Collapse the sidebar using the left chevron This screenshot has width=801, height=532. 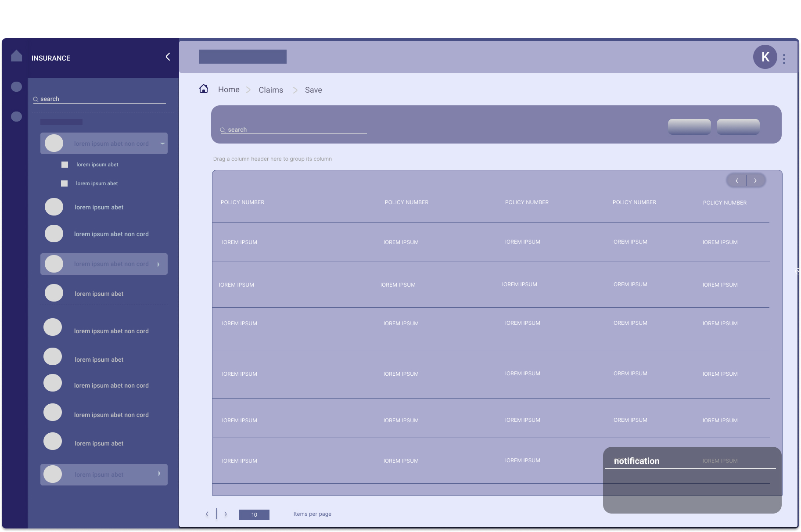[167, 57]
